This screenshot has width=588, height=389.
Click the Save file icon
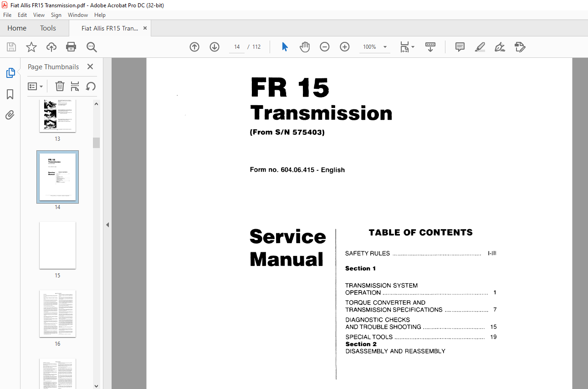tap(11, 47)
